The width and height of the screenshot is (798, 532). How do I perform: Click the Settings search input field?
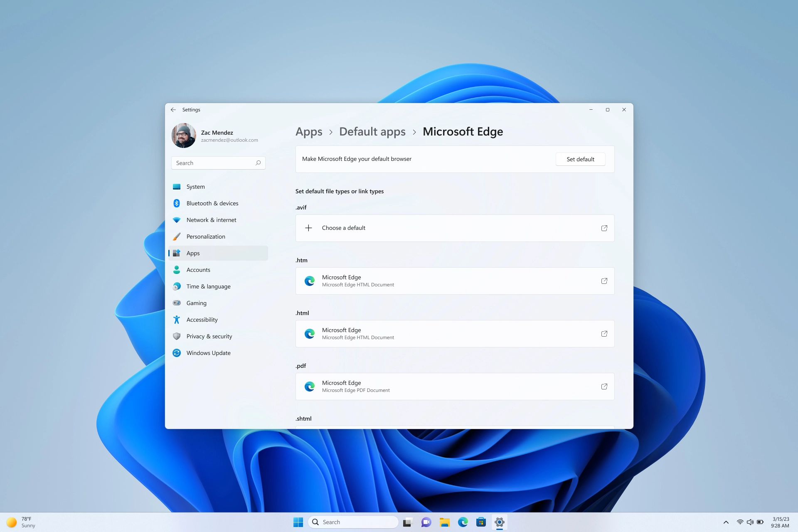(217, 163)
